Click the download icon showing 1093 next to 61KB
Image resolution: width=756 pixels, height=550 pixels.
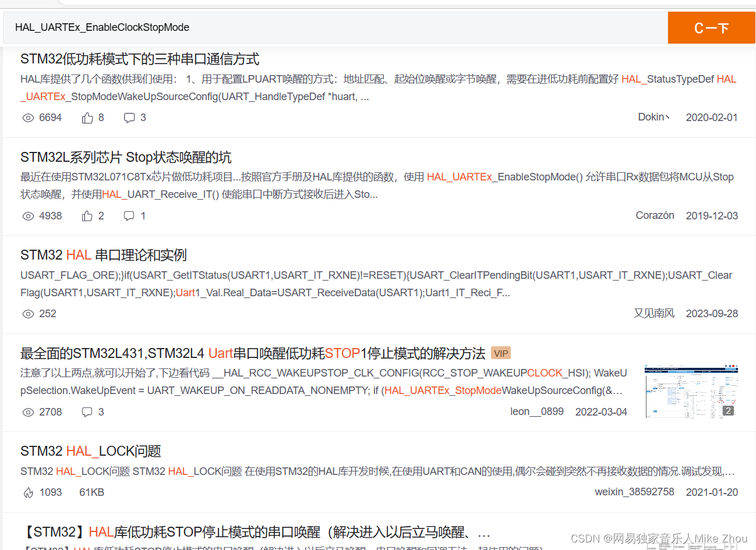click(29, 492)
